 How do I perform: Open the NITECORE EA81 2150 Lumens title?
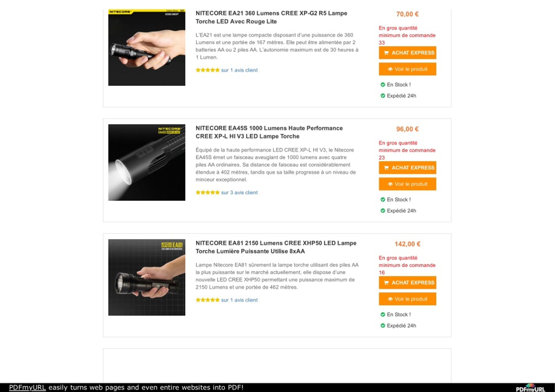(276, 247)
